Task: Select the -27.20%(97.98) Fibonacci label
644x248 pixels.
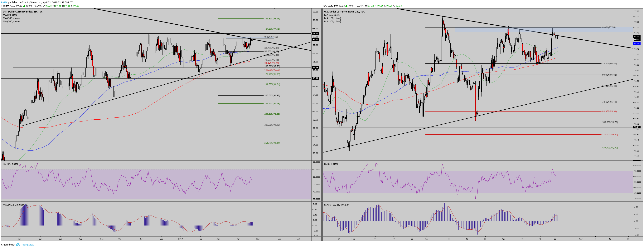Action: (272, 29)
